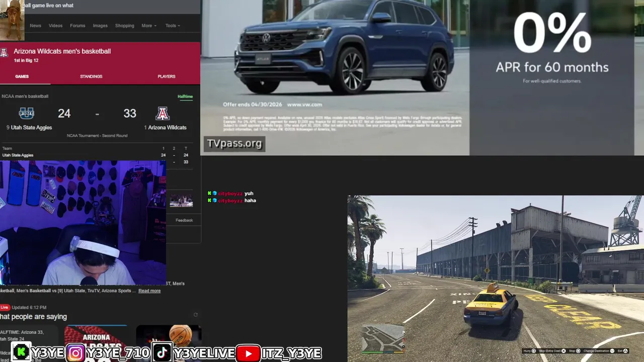This screenshot has height=362, width=644.
Task: Hit the Skip (Extra Cost) X button icon
Action: pos(563,351)
